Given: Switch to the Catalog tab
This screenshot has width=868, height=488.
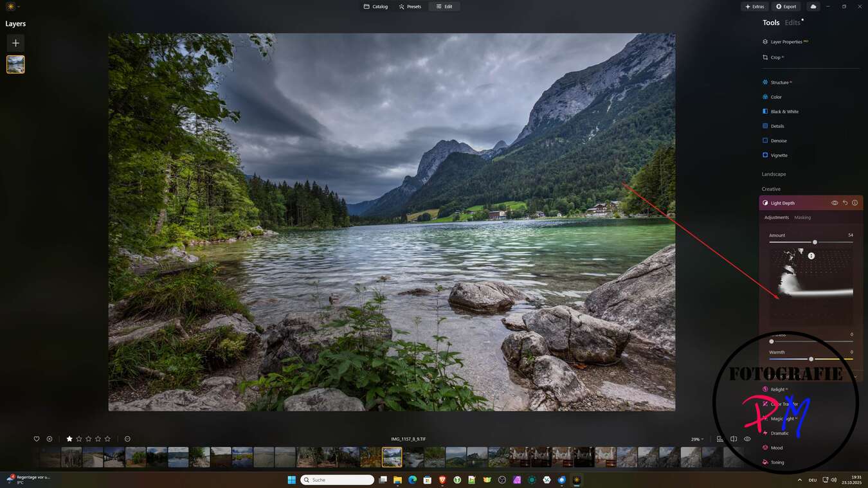Looking at the screenshot, I should [x=375, y=6].
